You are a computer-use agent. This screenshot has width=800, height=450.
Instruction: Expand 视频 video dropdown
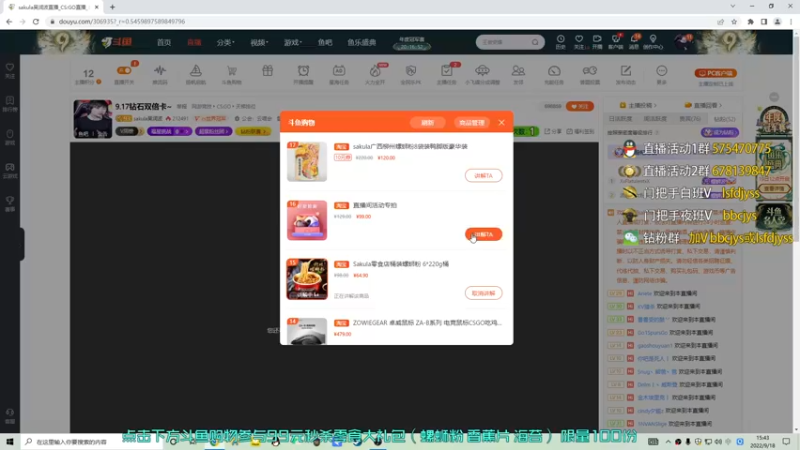259,42
